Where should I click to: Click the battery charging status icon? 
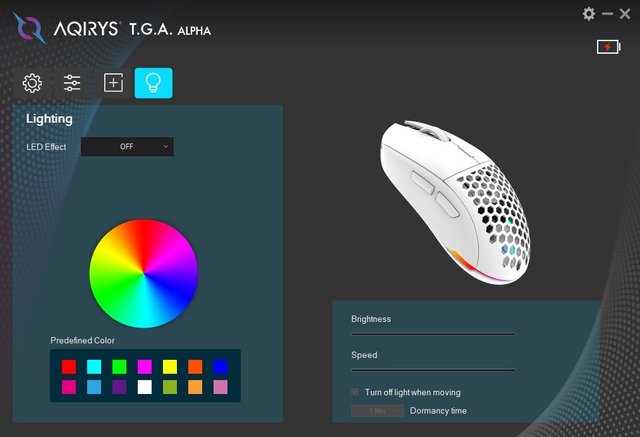click(609, 47)
